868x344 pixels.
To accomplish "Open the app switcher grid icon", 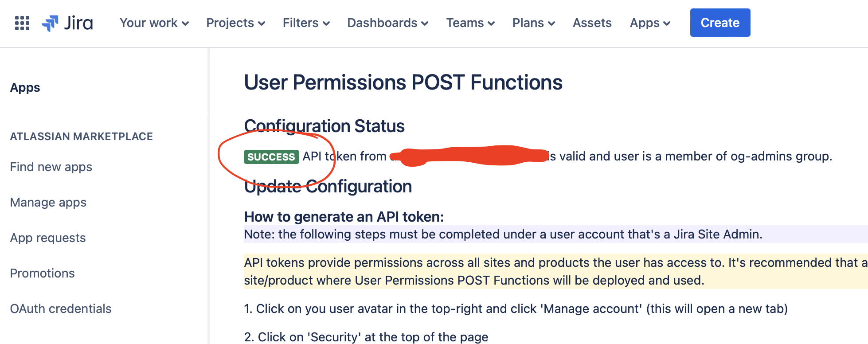I will pos(22,23).
